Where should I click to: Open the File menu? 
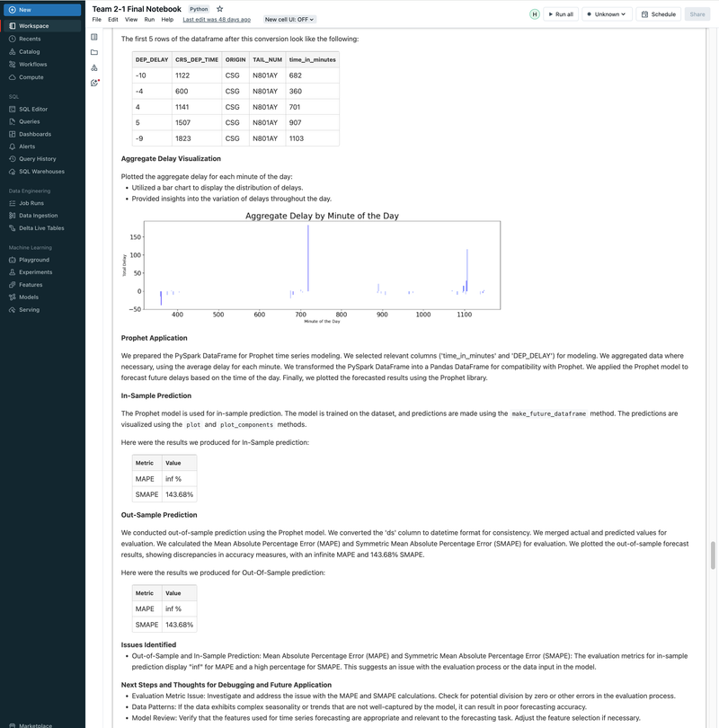click(x=95, y=18)
